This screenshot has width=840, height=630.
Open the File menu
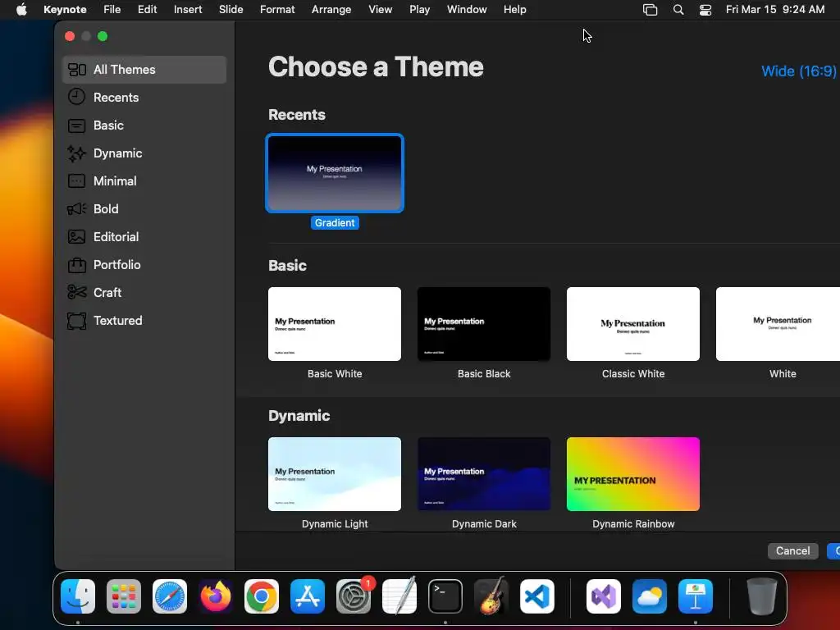[112, 10]
